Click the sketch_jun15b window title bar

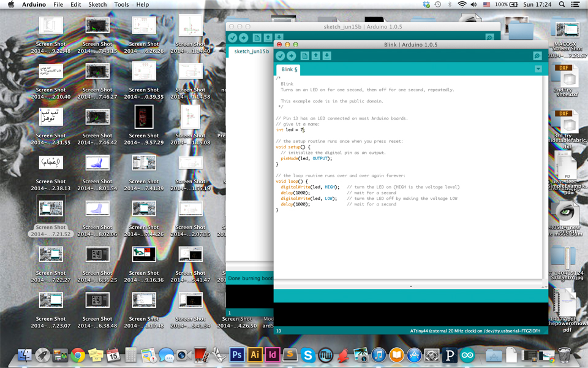pos(363,26)
